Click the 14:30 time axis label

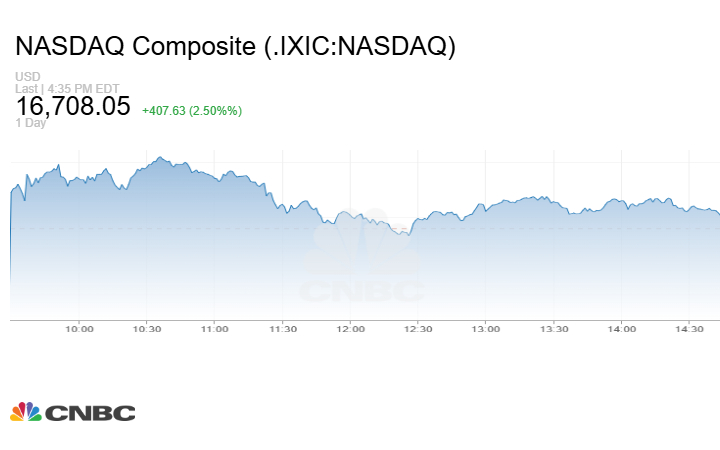[690, 329]
